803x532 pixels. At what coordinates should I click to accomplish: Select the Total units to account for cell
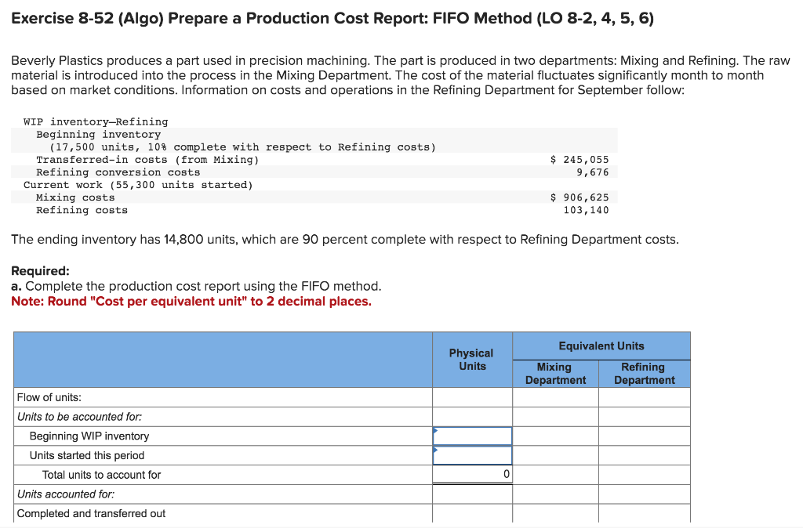pyautogui.click(x=471, y=475)
